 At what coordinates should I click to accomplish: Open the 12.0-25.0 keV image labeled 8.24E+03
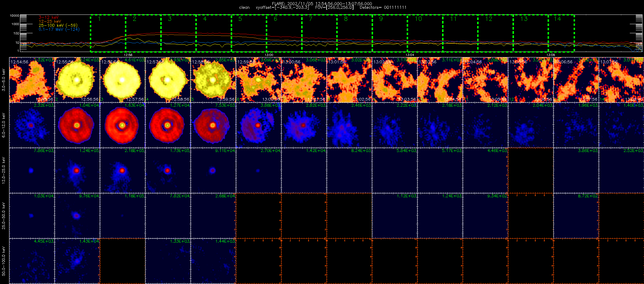pos(349,170)
